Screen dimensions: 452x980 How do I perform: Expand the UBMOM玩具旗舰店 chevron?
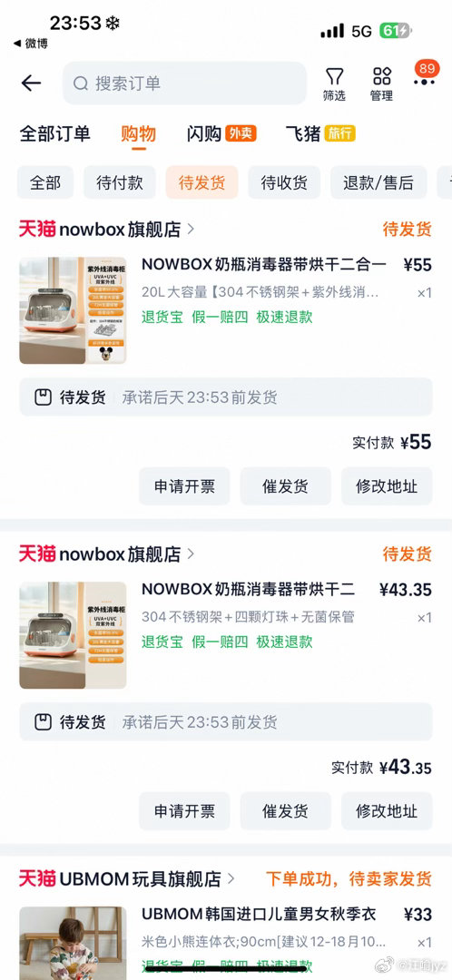tap(231, 878)
